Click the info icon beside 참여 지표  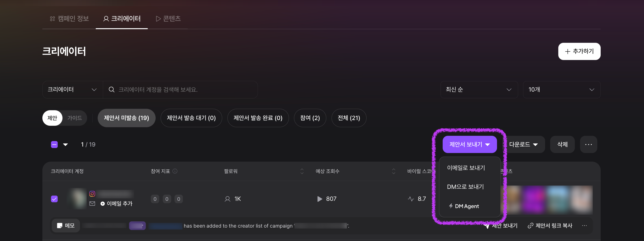coord(175,171)
